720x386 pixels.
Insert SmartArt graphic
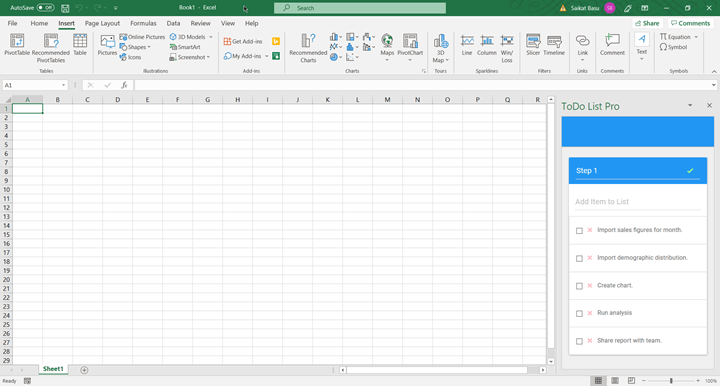pos(185,47)
